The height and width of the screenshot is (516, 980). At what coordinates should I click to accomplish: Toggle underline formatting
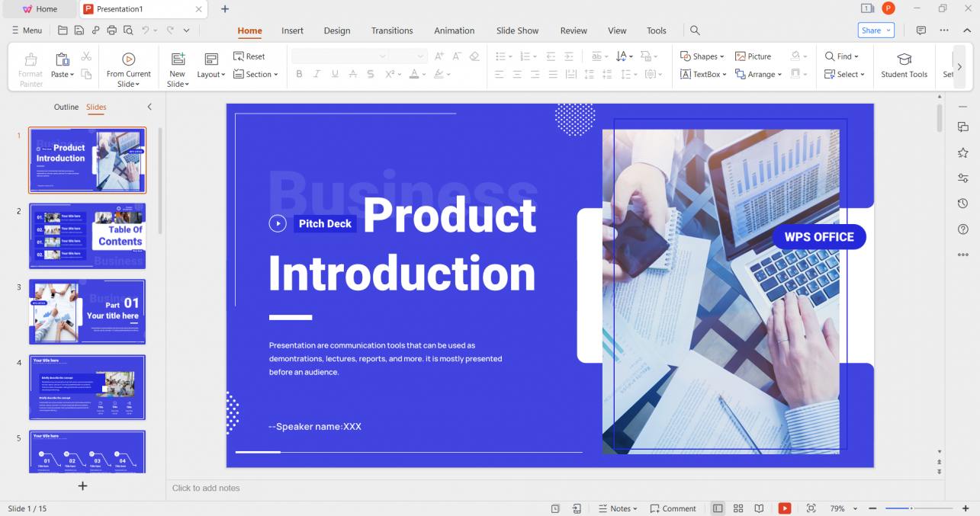coord(334,74)
